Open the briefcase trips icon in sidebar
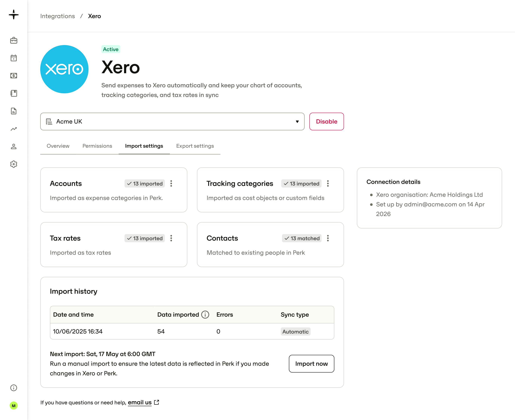The width and height of the screenshot is (515, 420). pyautogui.click(x=13, y=40)
